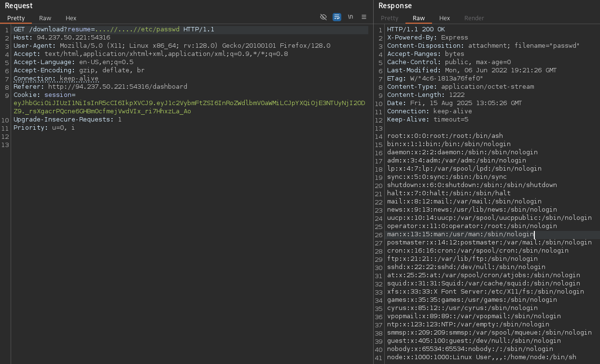Screen dimensions: 600x364
Task: Click Connection: keep-alive in the Request panel
Action: pyautogui.click(x=56, y=79)
